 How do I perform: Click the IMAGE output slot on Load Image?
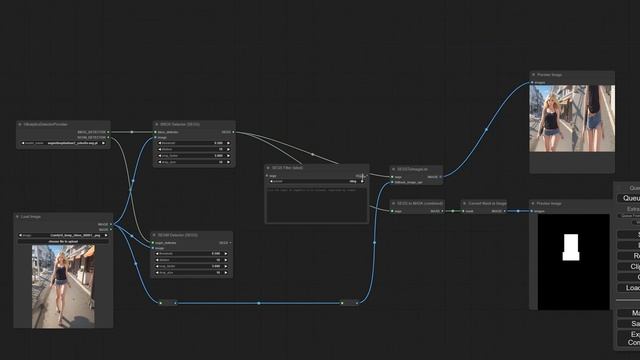[x=111, y=224]
